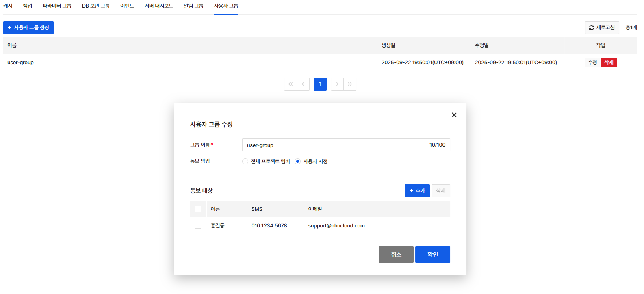Image resolution: width=644 pixels, height=294 pixels.
Task: Click the 사용자 그룹 생성 button
Action: click(x=28, y=28)
